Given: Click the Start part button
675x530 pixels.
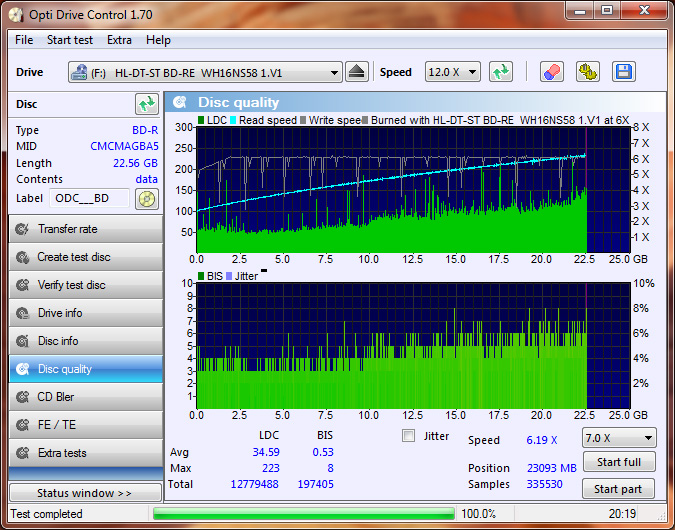Looking at the screenshot, I should pyautogui.click(x=619, y=489).
